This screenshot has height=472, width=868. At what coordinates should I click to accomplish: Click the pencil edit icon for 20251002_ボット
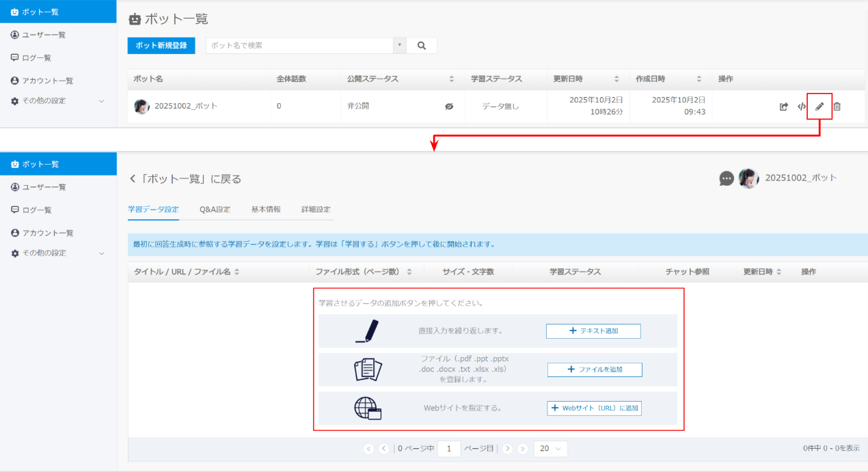tap(819, 107)
